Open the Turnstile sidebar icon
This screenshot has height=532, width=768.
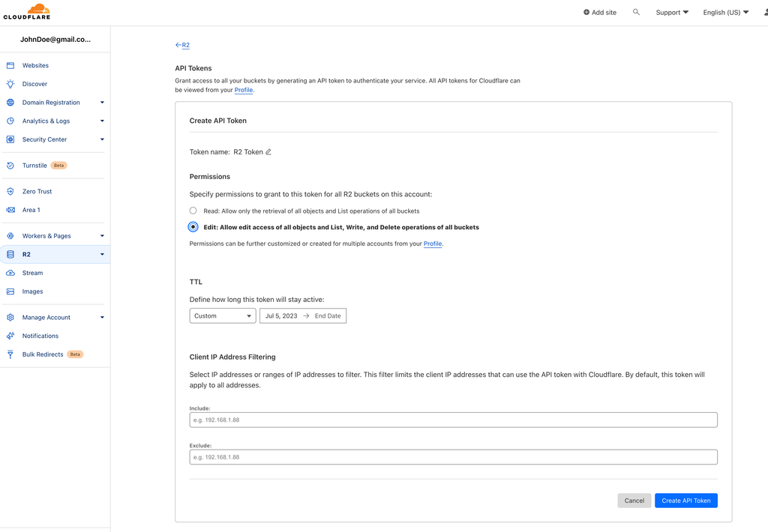point(10,165)
